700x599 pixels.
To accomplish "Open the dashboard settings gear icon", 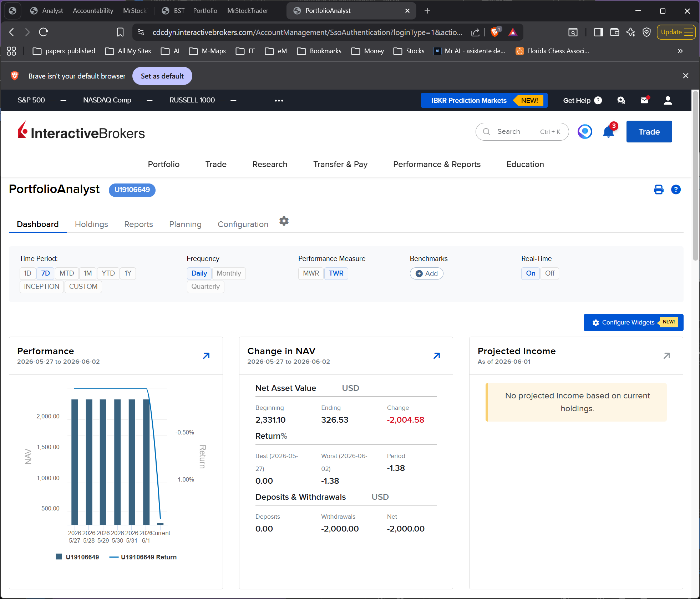I will coord(284,221).
